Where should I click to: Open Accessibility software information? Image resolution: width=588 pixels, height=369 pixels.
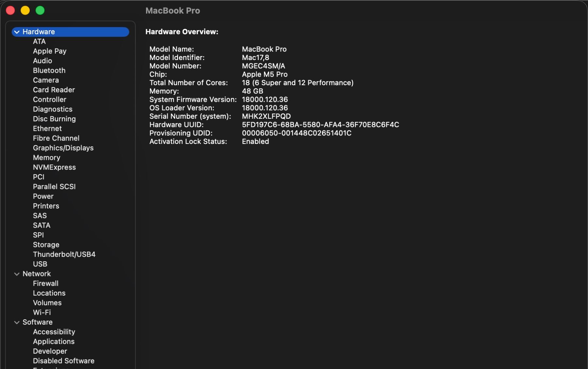pyautogui.click(x=54, y=332)
